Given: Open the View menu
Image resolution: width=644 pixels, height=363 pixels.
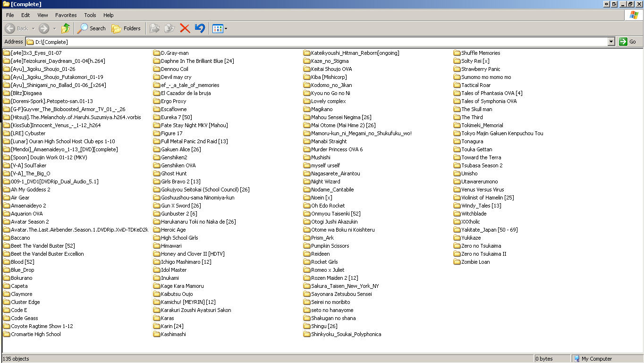Looking at the screenshot, I should (x=42, y=15).
